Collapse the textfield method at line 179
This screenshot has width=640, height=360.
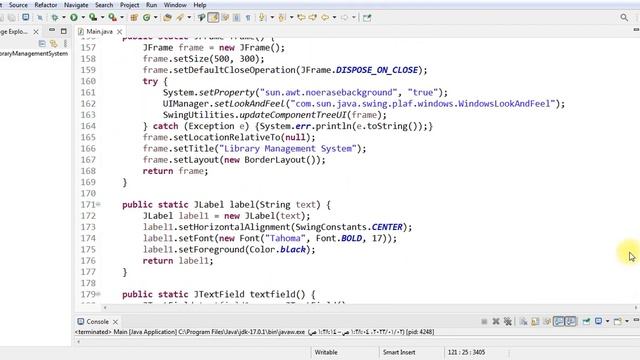click(99, 294)
